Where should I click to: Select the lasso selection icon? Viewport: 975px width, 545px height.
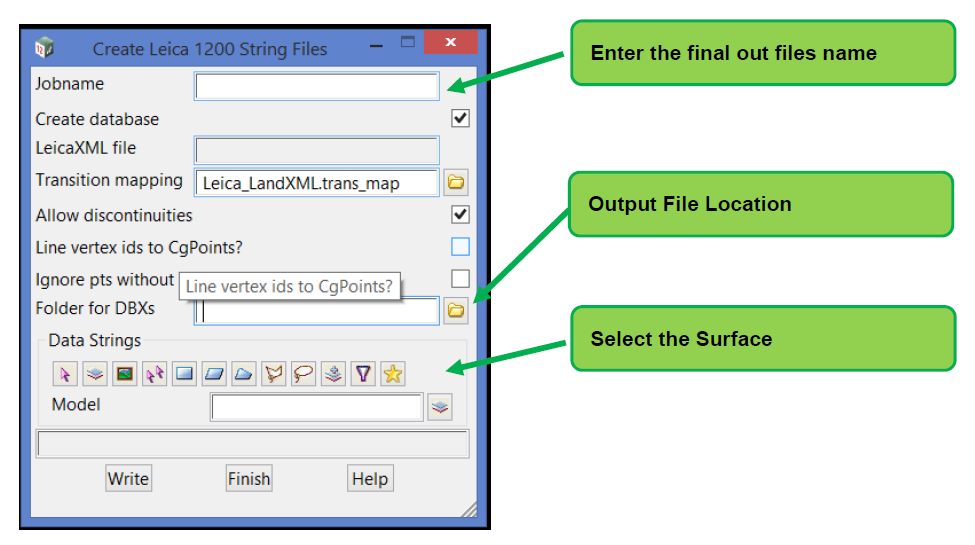[303, 374]
